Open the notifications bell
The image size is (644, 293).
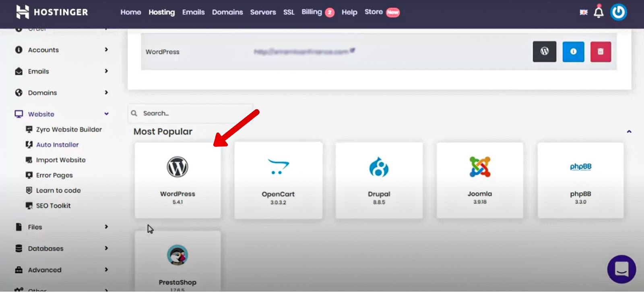pos(599,12)
